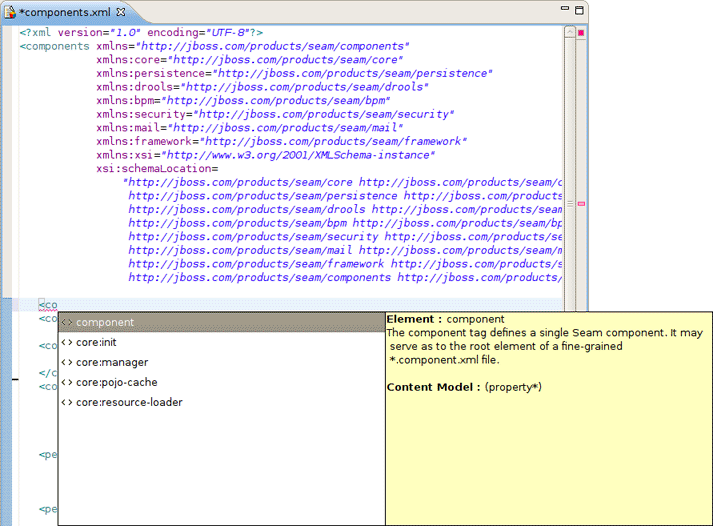Switch to the *components.xml tab

pos(66,11)
